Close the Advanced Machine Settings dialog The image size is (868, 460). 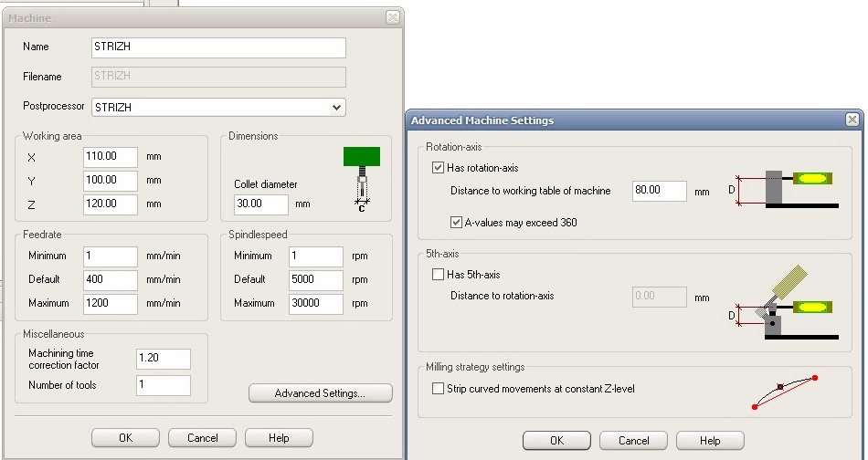pyautogui.click(x=852, y=120)
